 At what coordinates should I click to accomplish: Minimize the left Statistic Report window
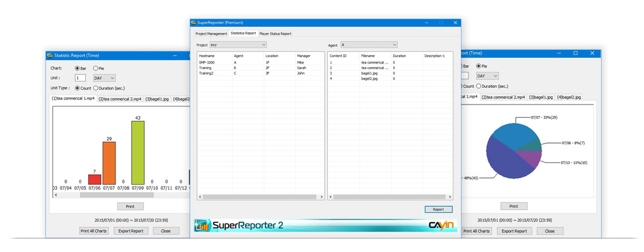point(175,55)
